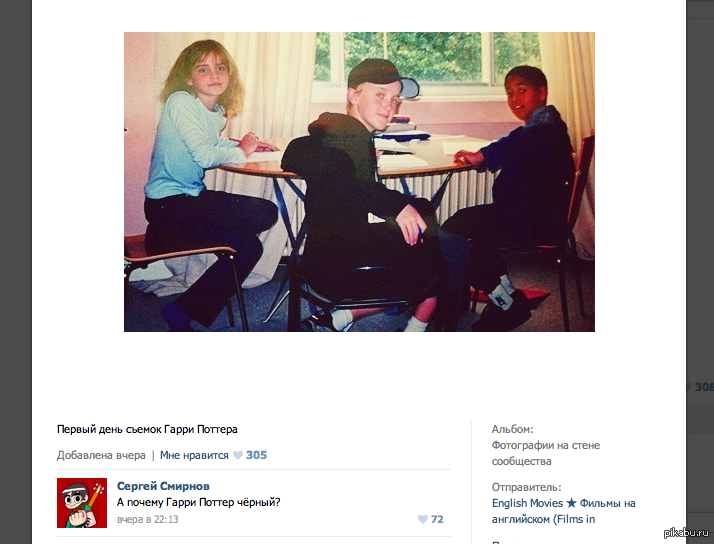
Task: Select the caption "Первый день съемок Гарри Поттера"
Action: pos(147,429)
